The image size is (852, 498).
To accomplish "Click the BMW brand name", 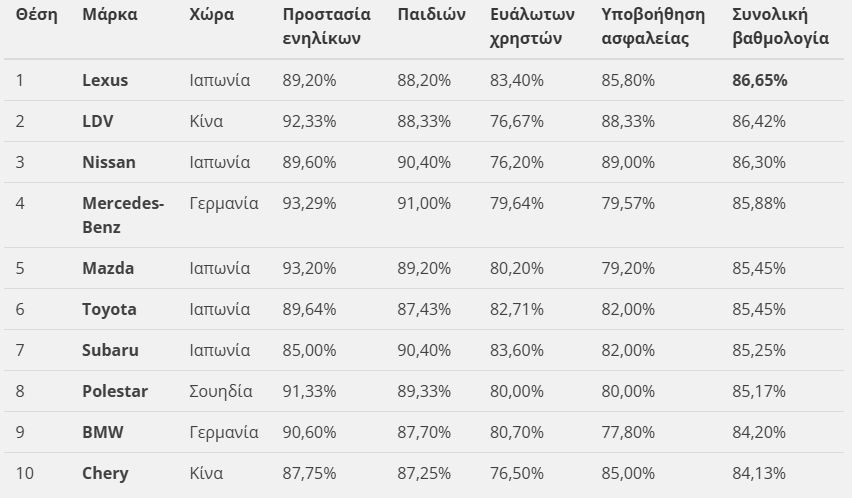I will (x=102, y=432).
